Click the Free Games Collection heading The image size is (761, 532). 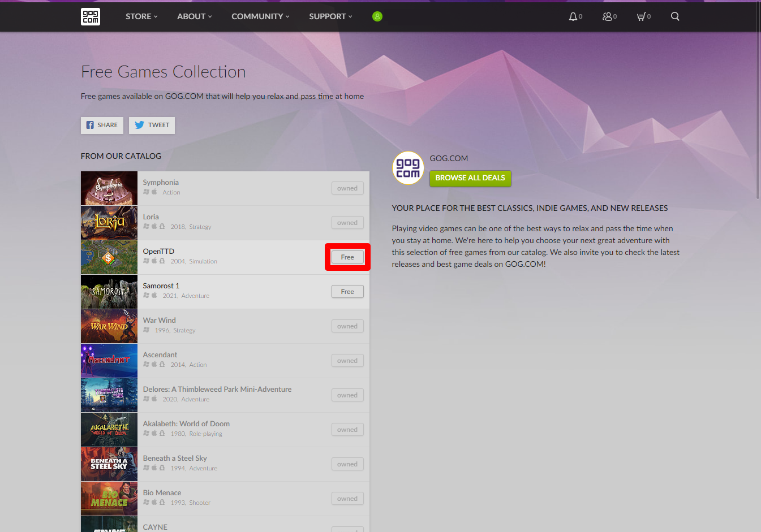click(x=164, y=72)
